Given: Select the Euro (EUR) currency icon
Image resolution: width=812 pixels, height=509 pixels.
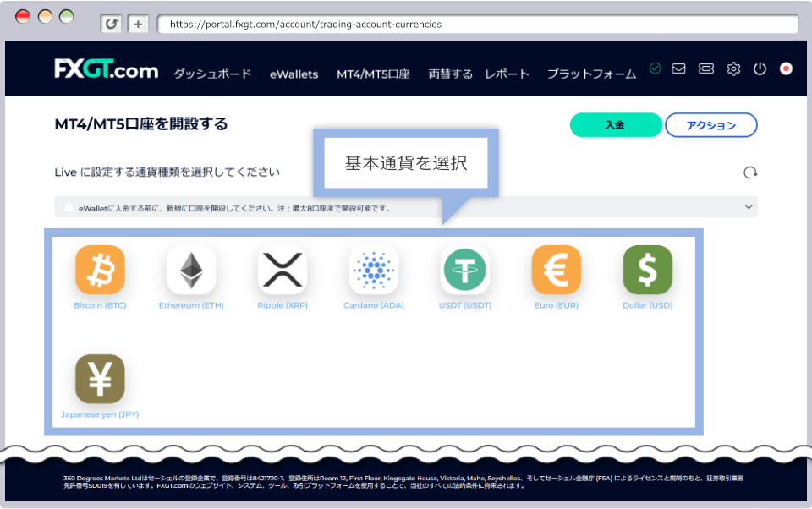Looking at the screenshot, I should [x=557, y=270].
